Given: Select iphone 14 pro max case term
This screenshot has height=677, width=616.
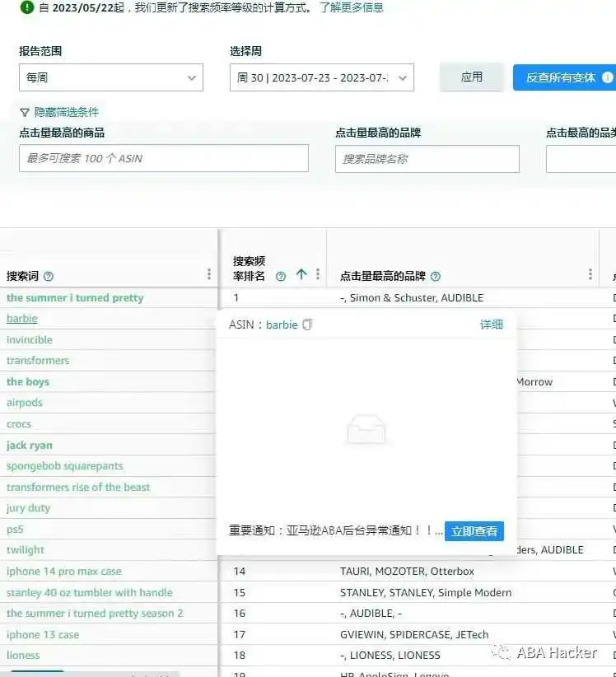Looking at the screenshot, I should pos(64,572).
